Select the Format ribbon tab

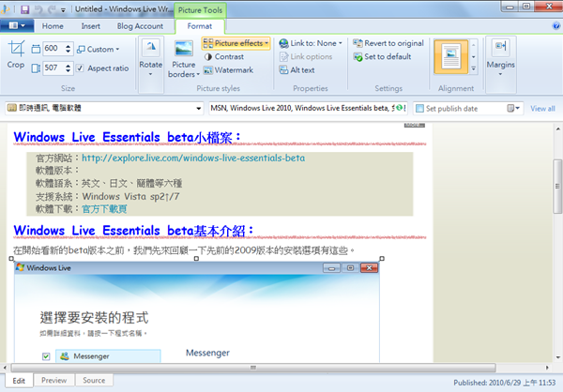click(200, 26)
